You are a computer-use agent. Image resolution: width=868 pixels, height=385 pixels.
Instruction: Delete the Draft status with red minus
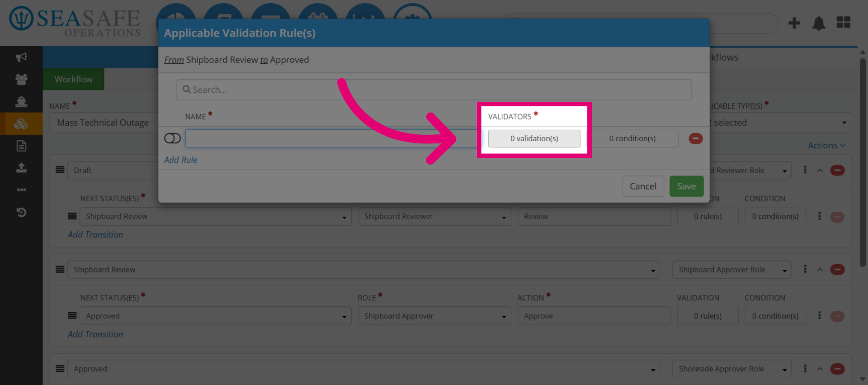click(x=837, y=170)
